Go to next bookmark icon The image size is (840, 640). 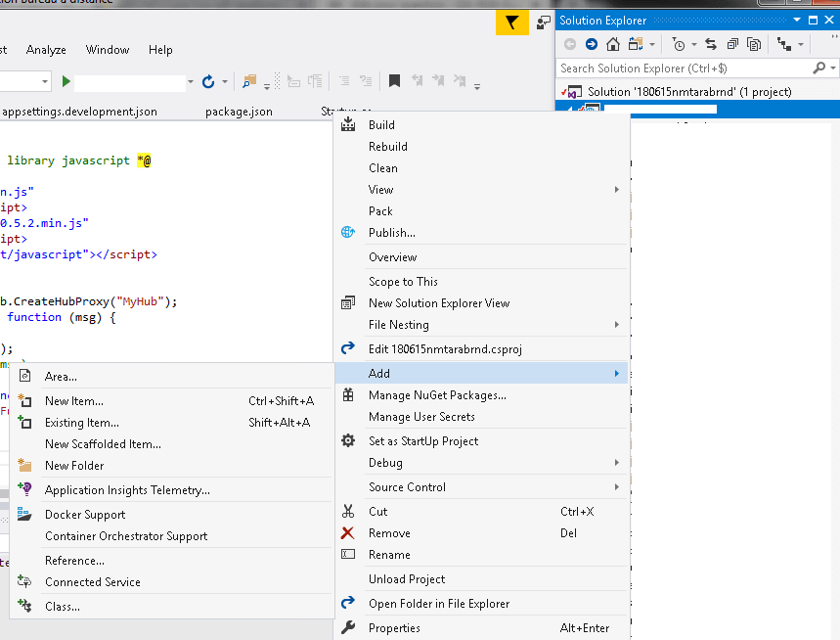[438, 81]
